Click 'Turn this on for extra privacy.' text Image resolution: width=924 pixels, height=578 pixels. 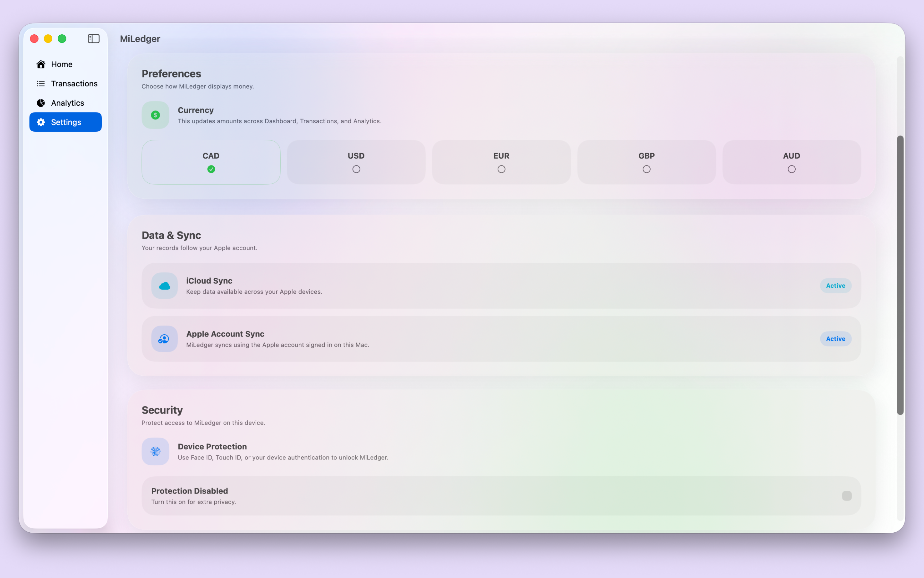coord(193,502)
